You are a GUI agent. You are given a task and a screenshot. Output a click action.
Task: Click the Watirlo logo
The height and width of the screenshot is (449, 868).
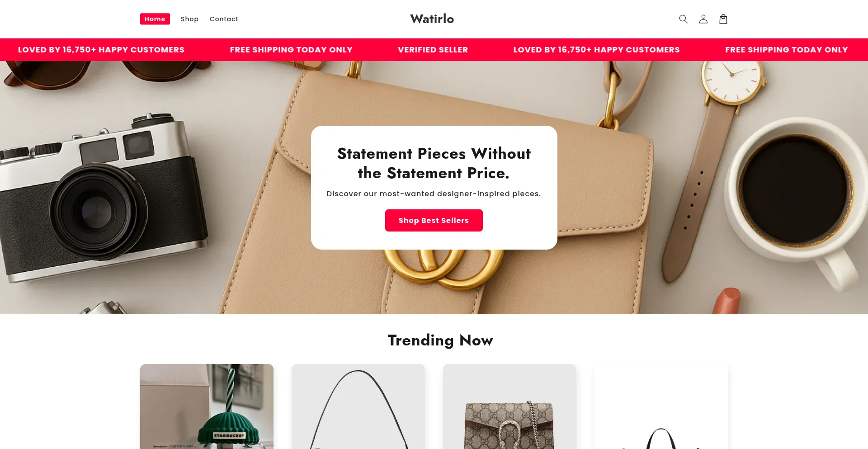coord(432,19)
